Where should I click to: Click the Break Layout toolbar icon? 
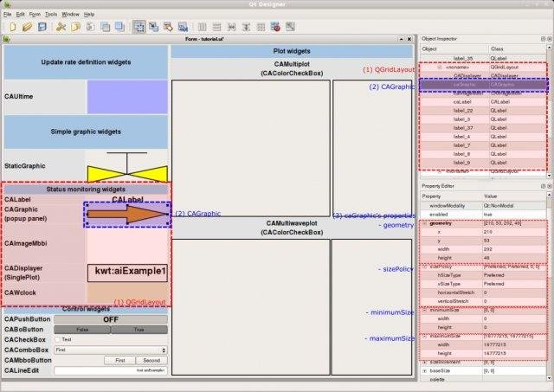pos(275,27)
